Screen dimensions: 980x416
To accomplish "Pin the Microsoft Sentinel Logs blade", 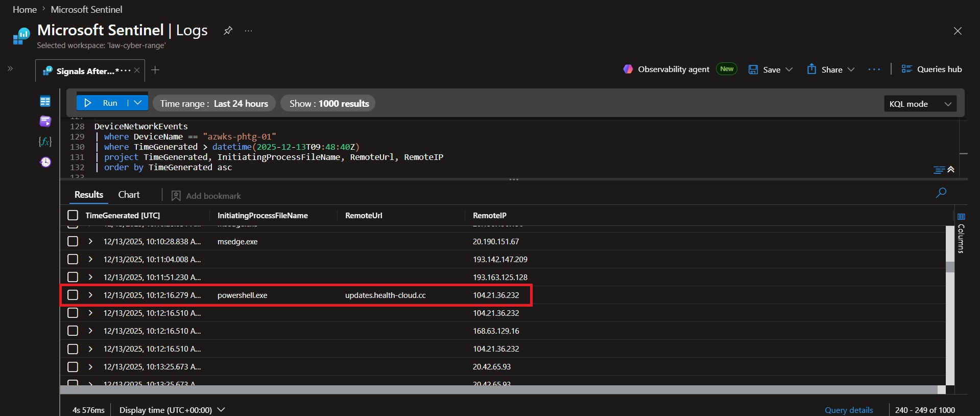I will [228, 31].
